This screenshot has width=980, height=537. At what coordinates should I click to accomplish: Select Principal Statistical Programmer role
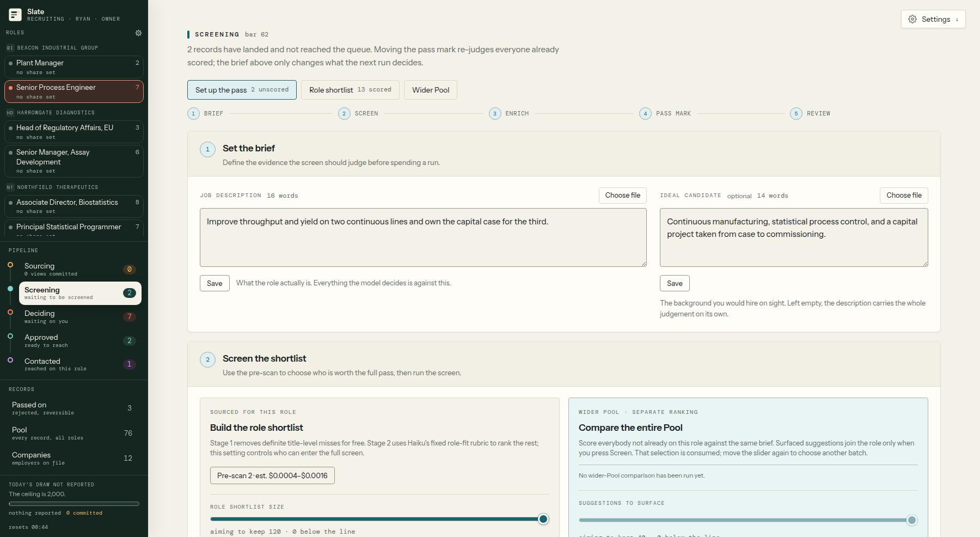coord(74,228)
